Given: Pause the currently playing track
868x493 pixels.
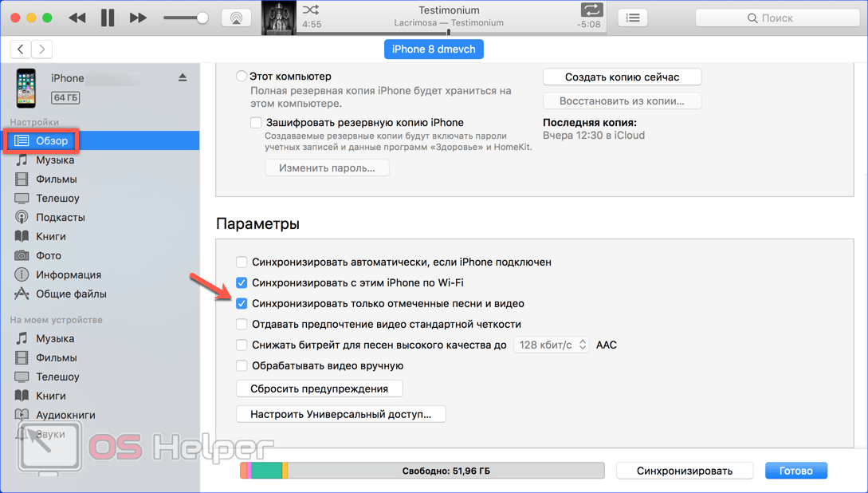Looking at the screenshot, I should point(108,18).
